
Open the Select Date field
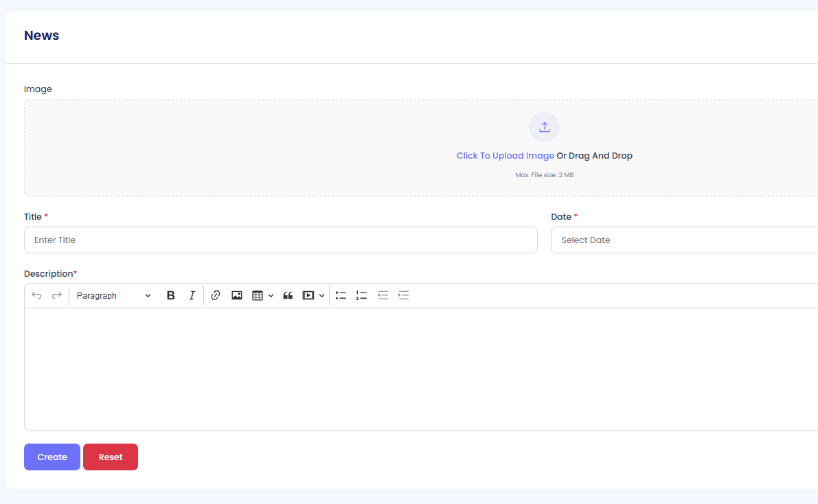click(x=683, y=240)
